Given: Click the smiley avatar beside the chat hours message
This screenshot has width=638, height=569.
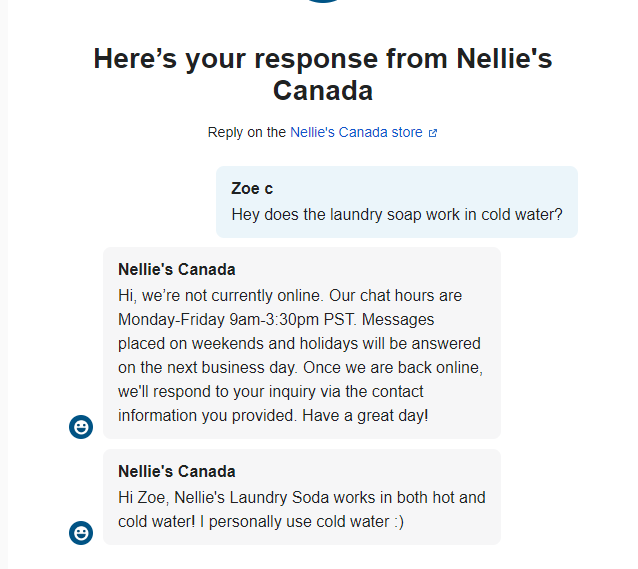Looking at the screenshot, I should click(x=81, y=427).
